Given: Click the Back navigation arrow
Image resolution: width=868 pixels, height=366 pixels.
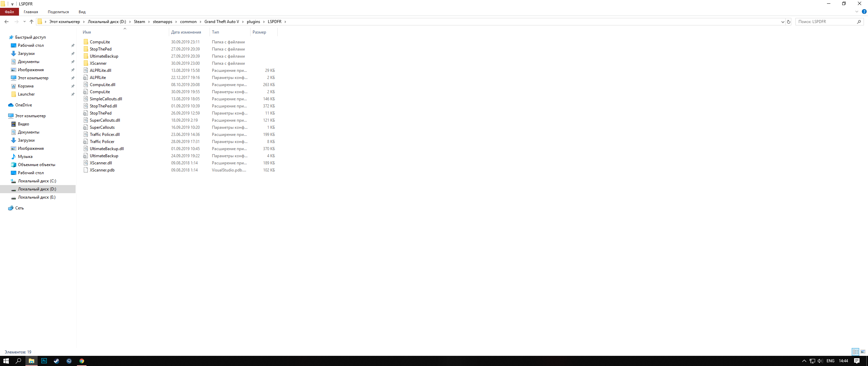Looking at the screenshot, I should pyautogui.click(x=6, y=22).
